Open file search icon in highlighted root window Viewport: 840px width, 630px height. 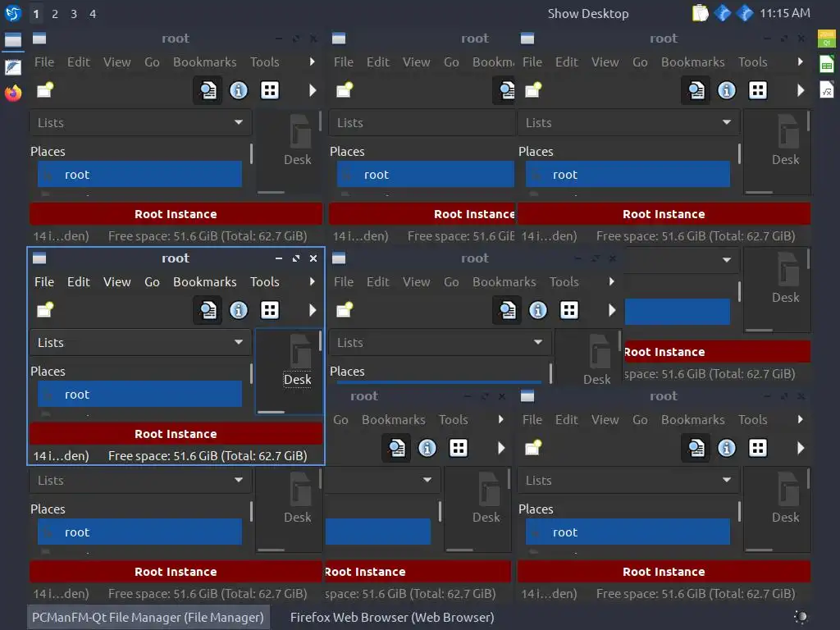208,310
